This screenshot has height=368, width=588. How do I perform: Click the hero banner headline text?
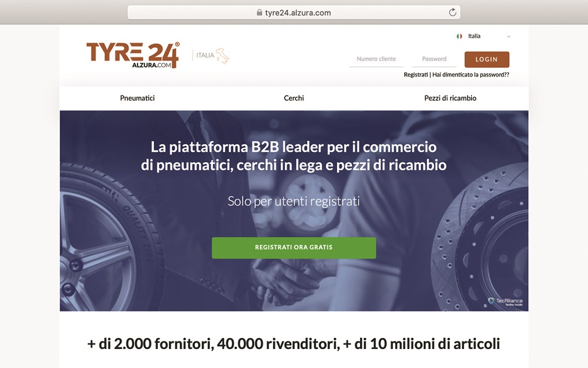point(293,156)
